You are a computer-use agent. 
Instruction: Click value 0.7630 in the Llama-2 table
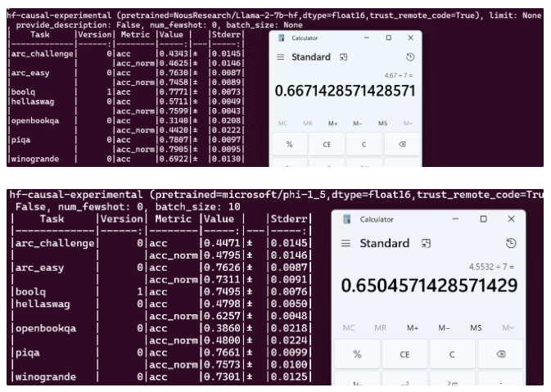tap(174, 73)
